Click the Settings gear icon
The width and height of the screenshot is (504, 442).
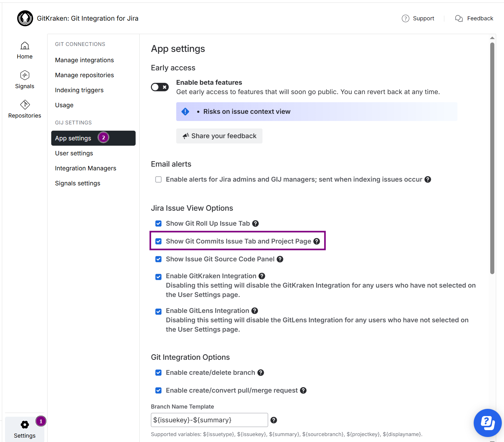pyautogui.click(x=25, y=424)
